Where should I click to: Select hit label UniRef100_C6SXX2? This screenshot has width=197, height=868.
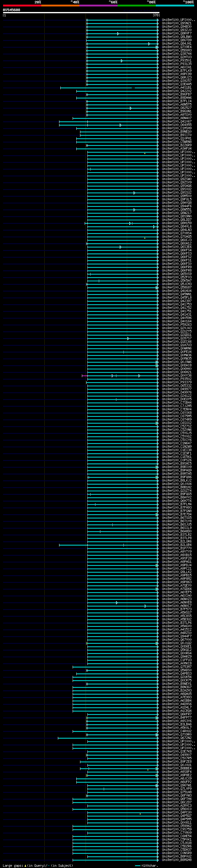coord(176,423)
